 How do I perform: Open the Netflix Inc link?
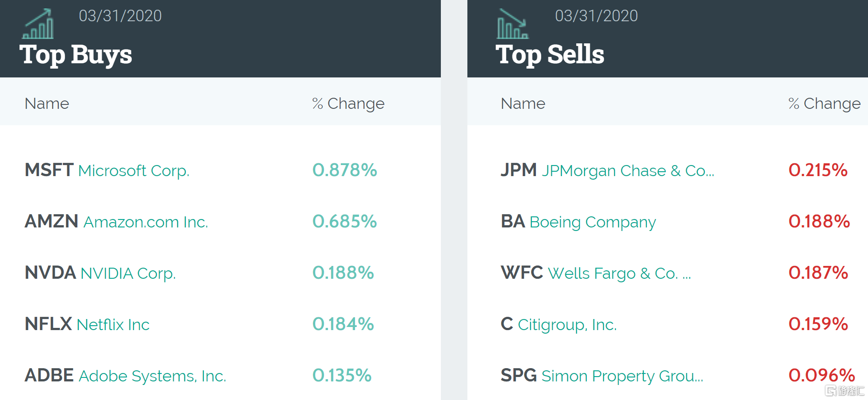[113, 325]
